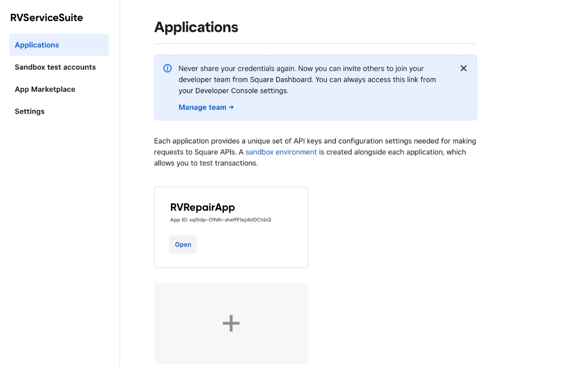Click the RVServiceSuite title in sidebar

47,18
